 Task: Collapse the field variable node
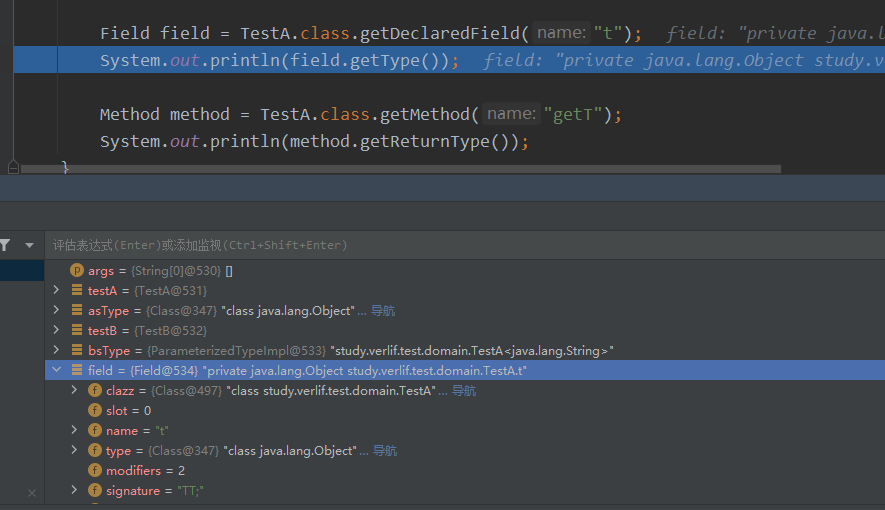click(57, 371)
